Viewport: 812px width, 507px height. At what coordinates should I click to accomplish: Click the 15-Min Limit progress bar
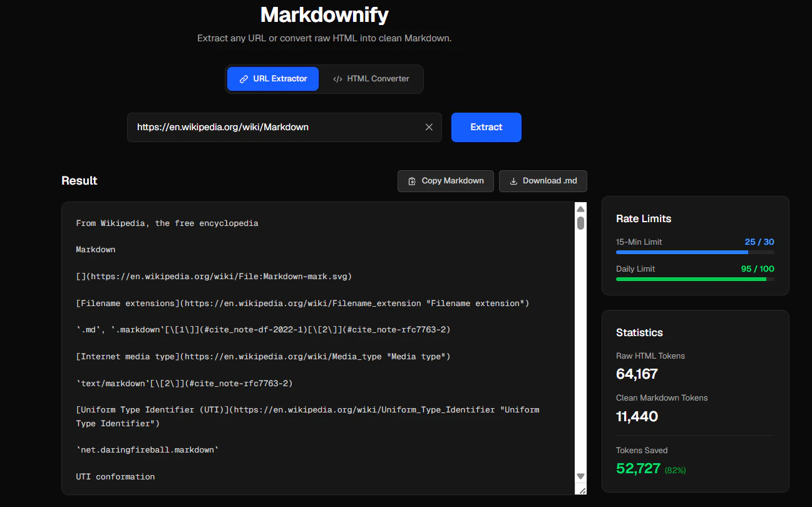pyautogui.click(x=695, y=252)
